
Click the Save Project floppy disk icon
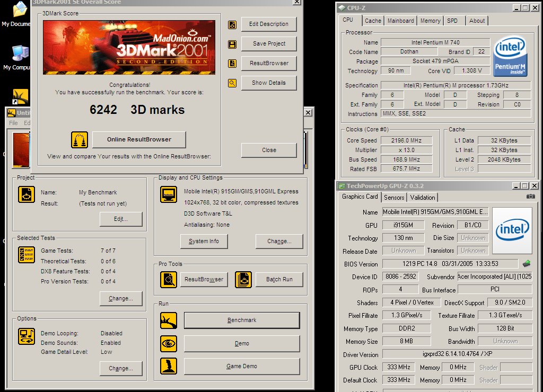click(x=232, y=44)
